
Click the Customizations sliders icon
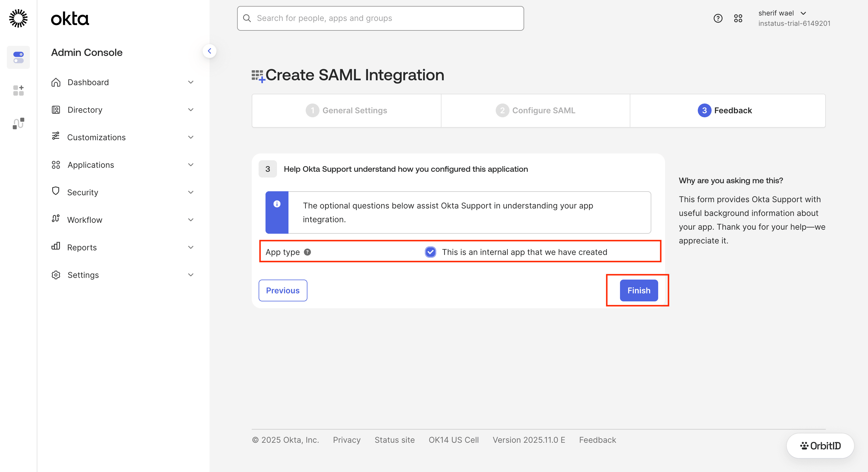(x=56, y=136)
